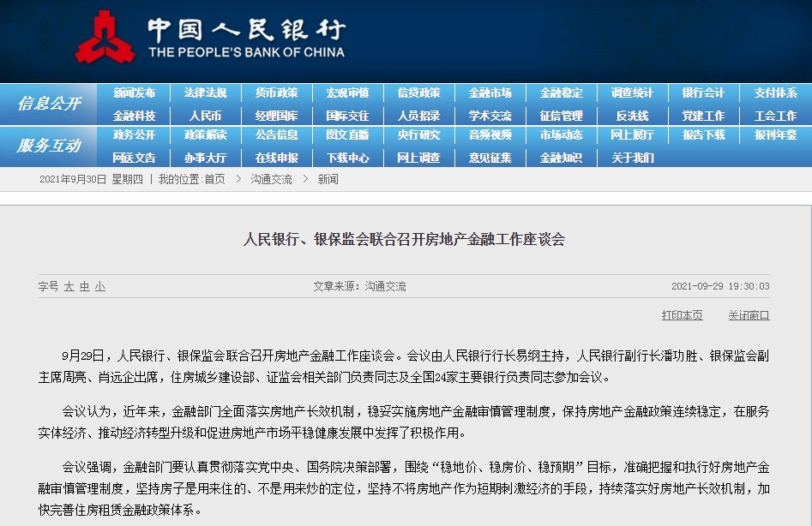Open 工会工作 navigation item
812x526 pixels.
point(775,116)
